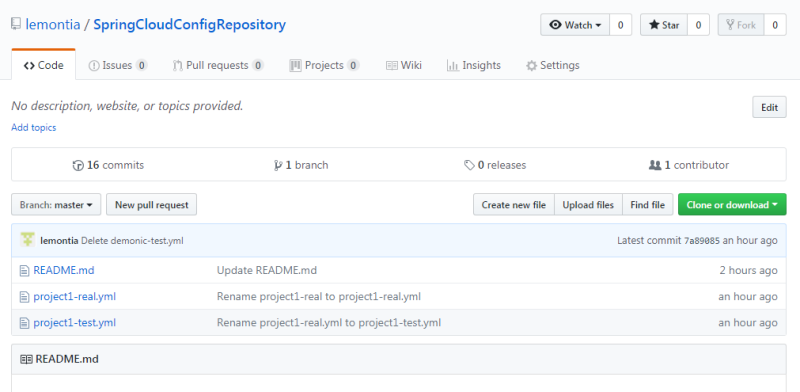Screen dimensions: 800x392
Task: Open the Branch: master dropdown
Action: (x=56, y=205)
